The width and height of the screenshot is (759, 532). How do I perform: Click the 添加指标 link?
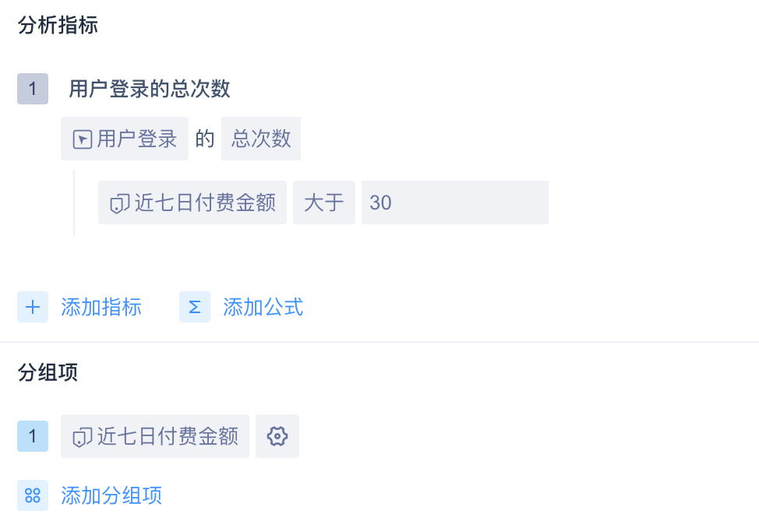pos(101,307)
